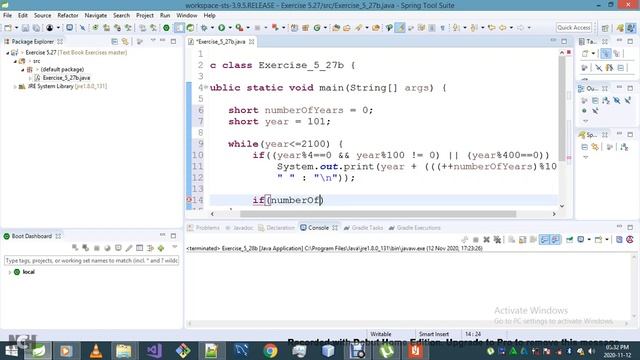Toggle Show Console on standard output change
This screenshot has height=360, width=640.
click(544, 240)
